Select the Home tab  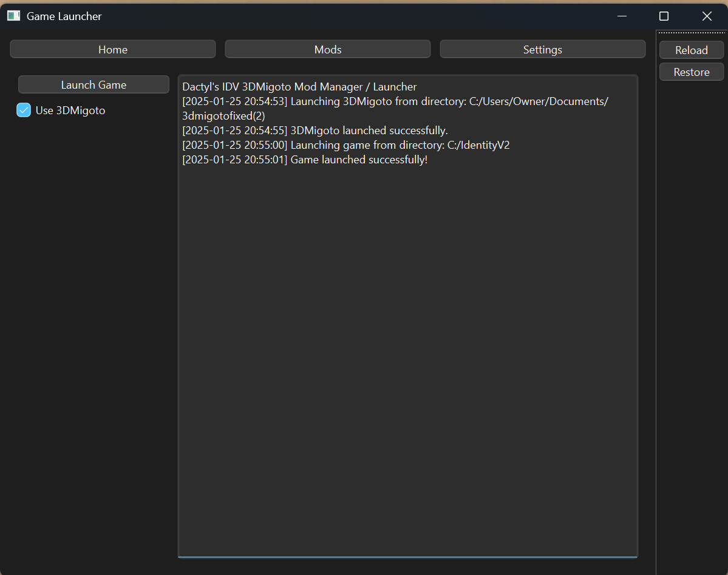coord(112,49)
